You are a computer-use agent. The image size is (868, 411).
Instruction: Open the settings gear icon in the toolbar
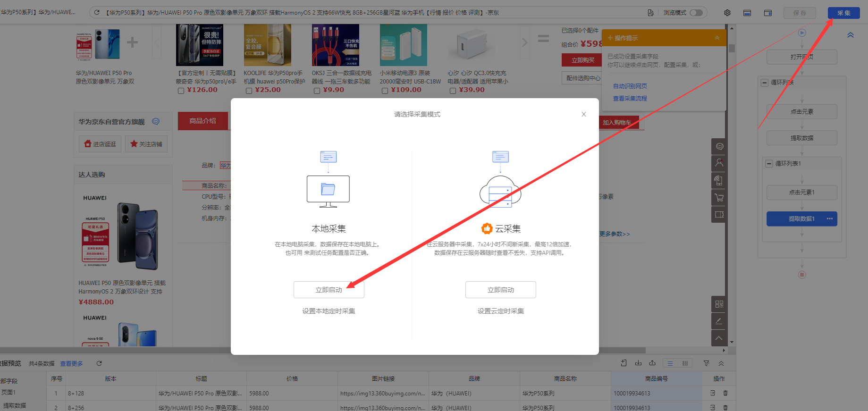(x=727, y=13)
